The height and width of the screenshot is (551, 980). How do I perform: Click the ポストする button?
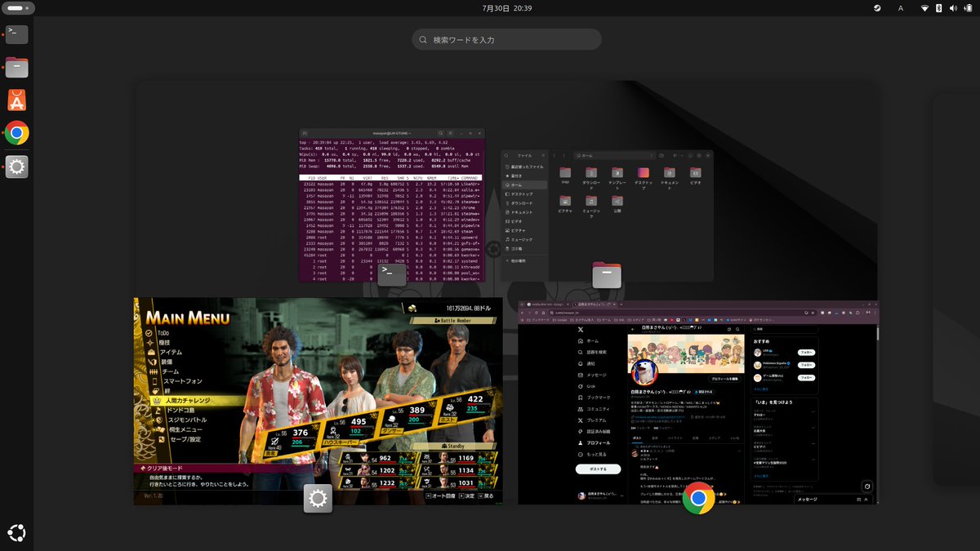coord(597,469)
